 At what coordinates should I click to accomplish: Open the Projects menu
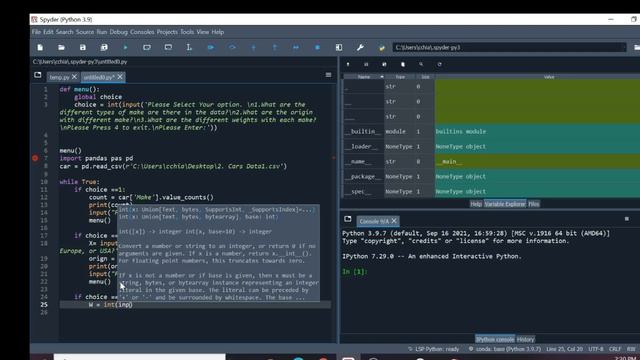[167, 32]
